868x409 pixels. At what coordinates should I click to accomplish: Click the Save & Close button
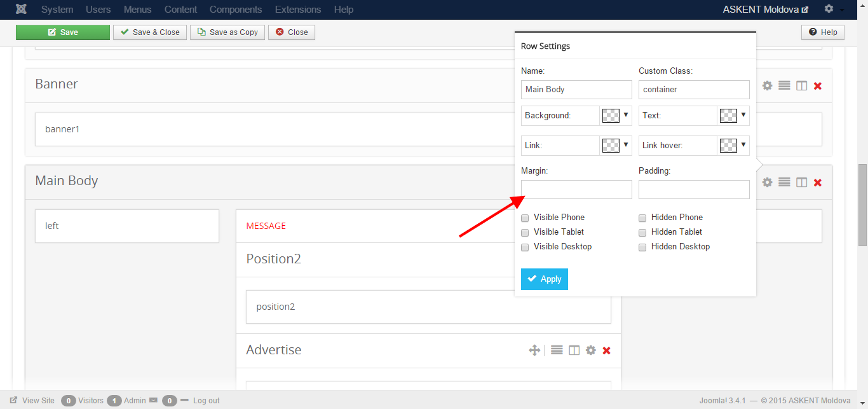150,32
